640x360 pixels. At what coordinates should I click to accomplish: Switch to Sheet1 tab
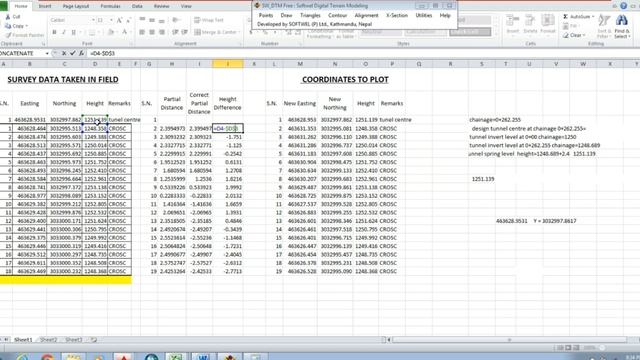click(23, 340)
